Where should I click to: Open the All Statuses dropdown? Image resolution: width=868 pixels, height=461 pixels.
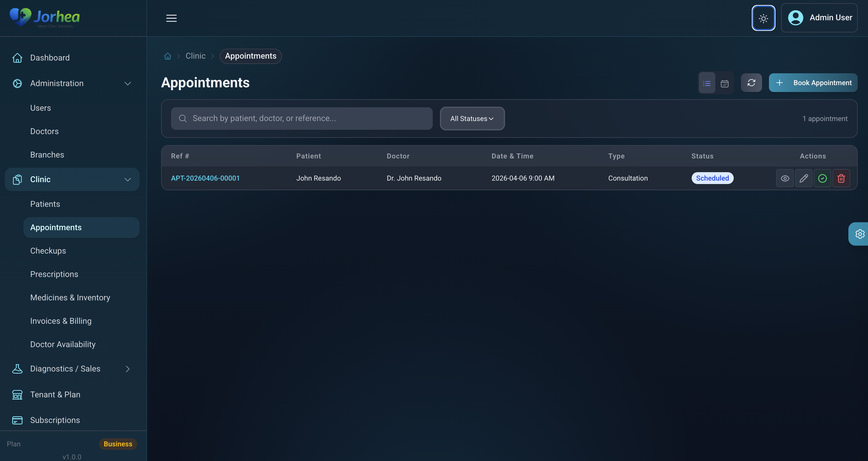(472, 119)
